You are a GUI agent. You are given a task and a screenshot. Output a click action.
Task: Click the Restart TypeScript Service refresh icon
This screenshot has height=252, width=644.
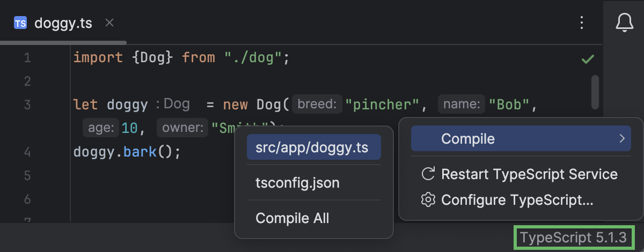[428, 174]
